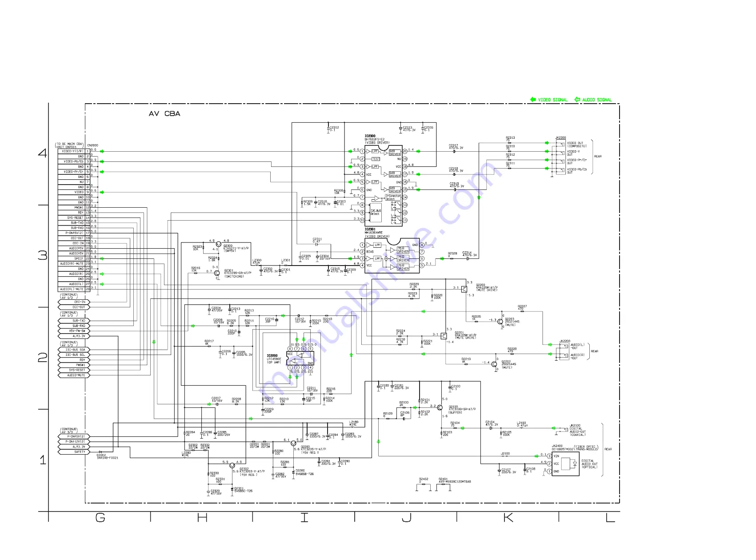Click the JK2200 audio jack label
This screenshot has height=560, width=756.
(564, 341)
